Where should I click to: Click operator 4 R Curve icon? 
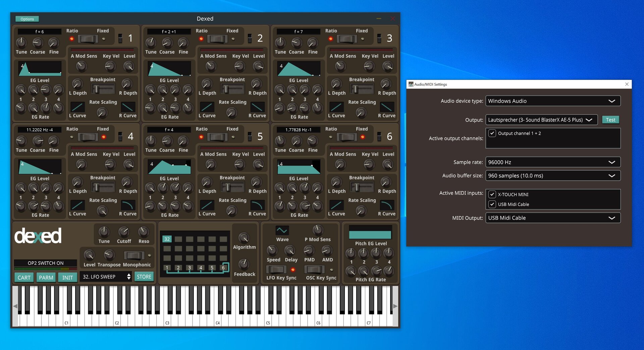(128, 205)
